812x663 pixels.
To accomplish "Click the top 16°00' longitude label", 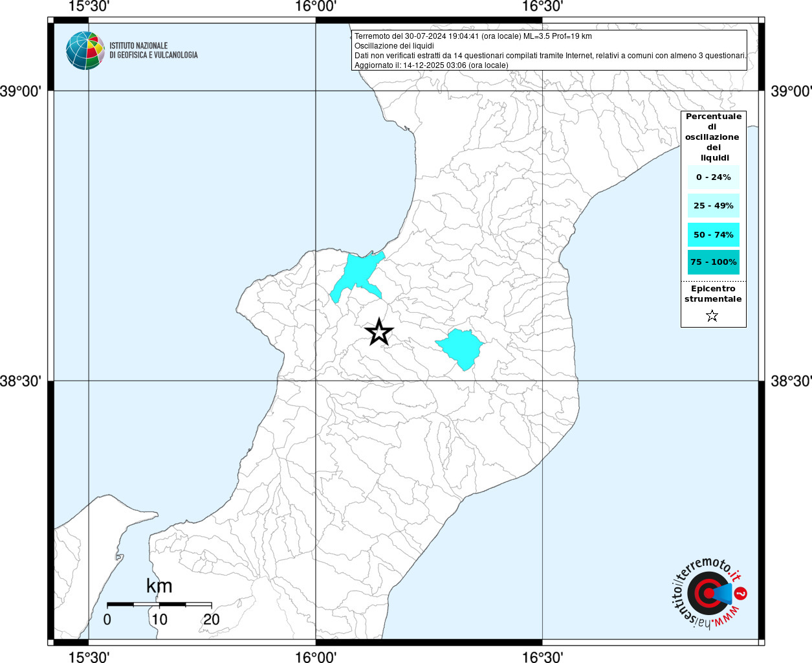I will [316, 6].
